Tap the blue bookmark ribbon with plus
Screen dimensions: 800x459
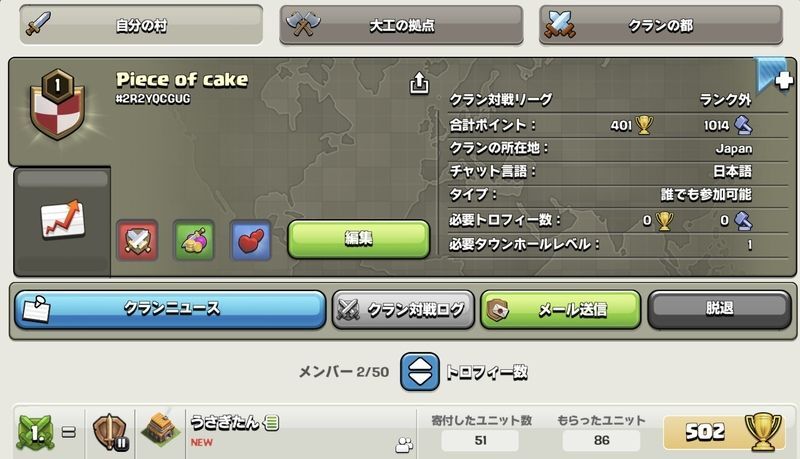773,76
